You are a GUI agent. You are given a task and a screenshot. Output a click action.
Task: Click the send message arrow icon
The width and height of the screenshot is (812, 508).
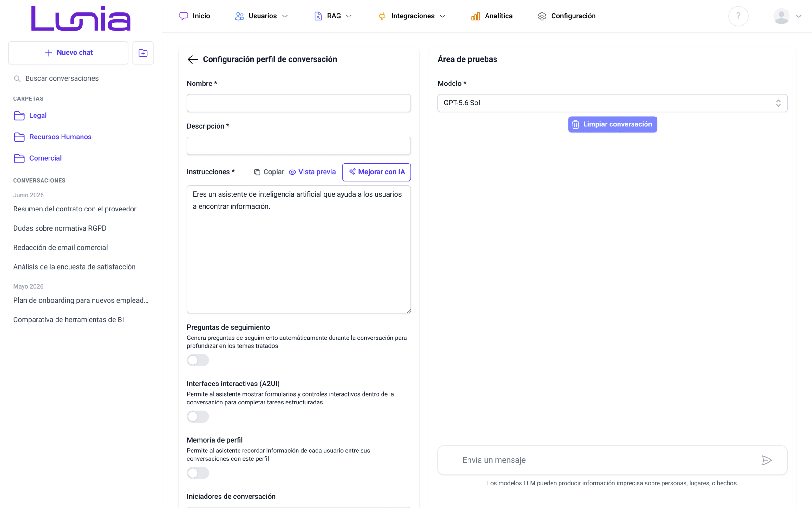pos(767,460)
